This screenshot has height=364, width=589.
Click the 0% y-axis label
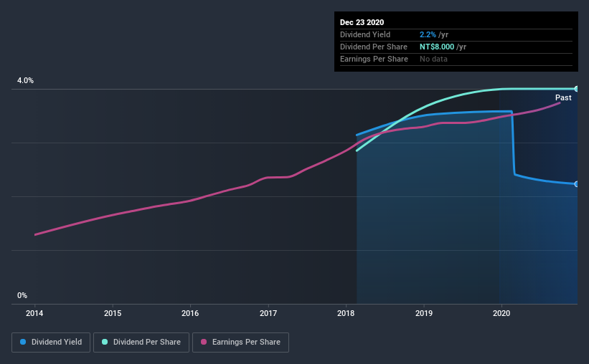click(x=22, y=296)
